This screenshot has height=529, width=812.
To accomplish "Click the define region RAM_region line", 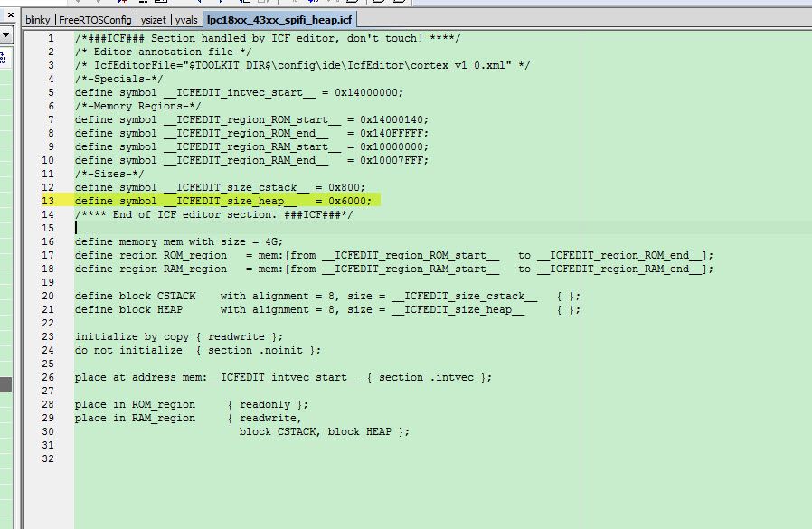I will [394, 269].
